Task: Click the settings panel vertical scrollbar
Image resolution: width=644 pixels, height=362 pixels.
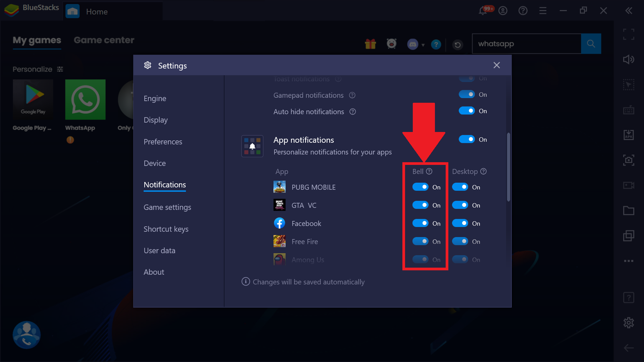Action: click(x=508, y=167)
